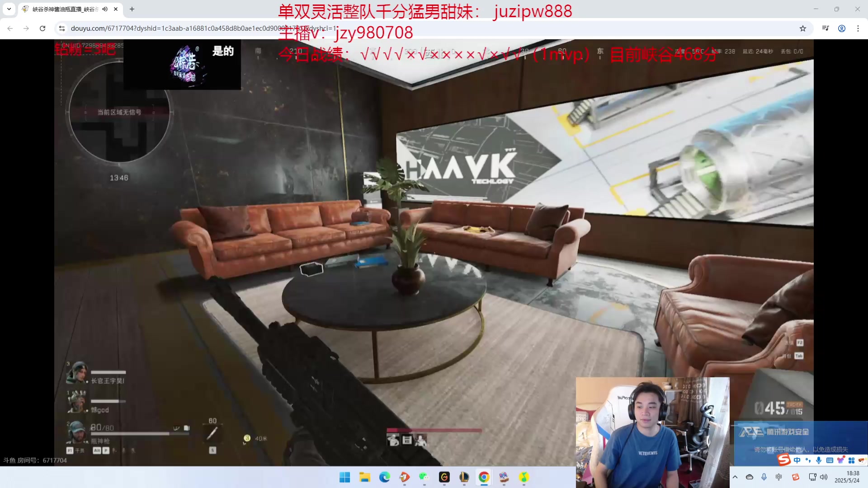Switch the taskbar input language indicator

[x=779, y=477]
